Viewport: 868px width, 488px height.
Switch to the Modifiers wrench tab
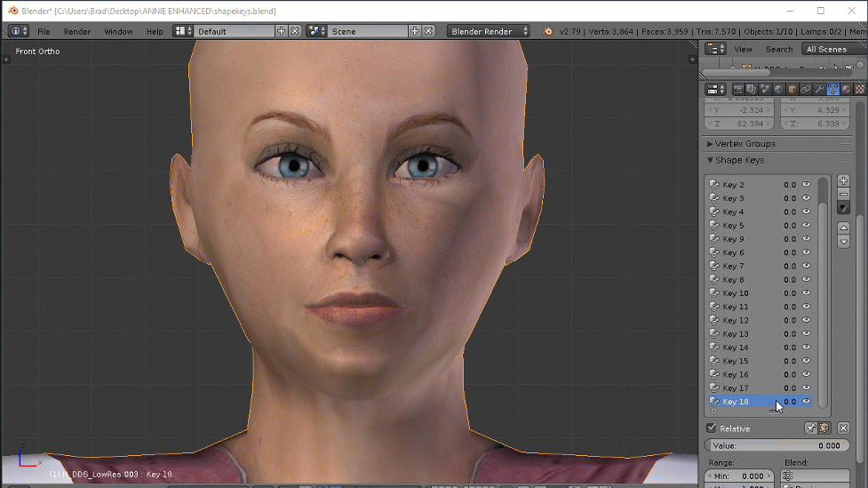tap(819, 89)
